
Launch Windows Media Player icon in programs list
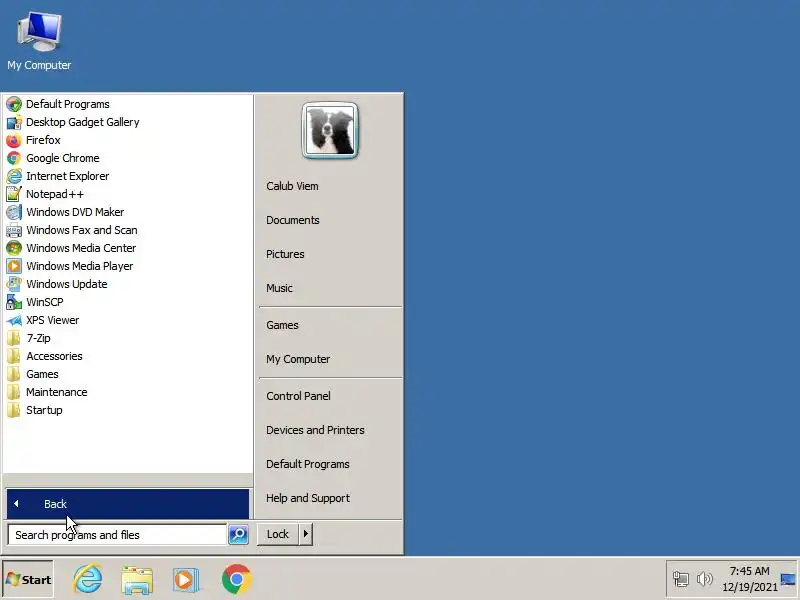(14, 266)
